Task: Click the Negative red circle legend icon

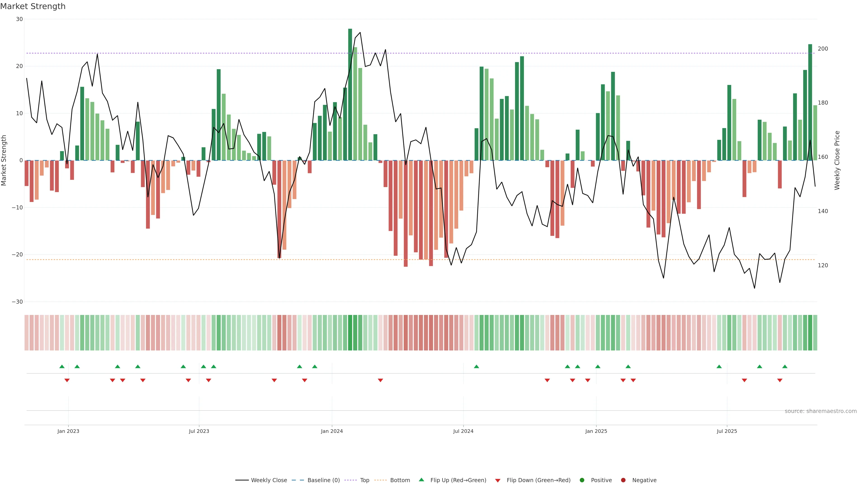Action: click(623, 480)
